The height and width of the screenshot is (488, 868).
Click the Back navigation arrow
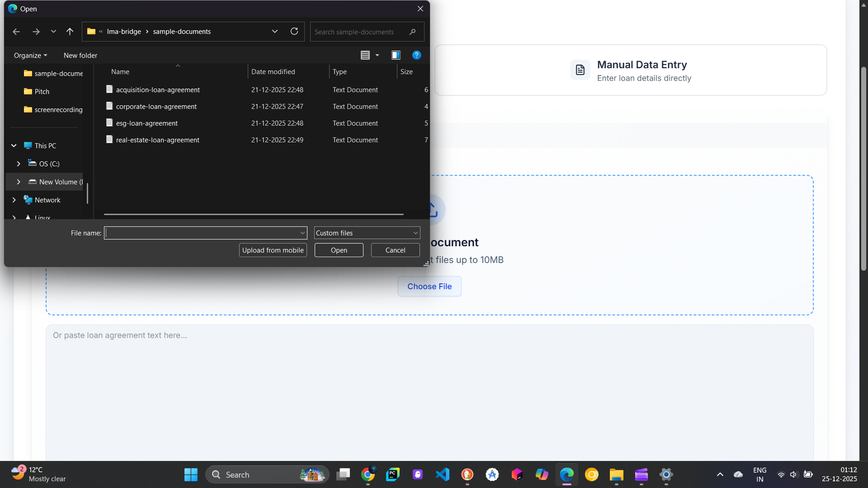tap(16, 32)
